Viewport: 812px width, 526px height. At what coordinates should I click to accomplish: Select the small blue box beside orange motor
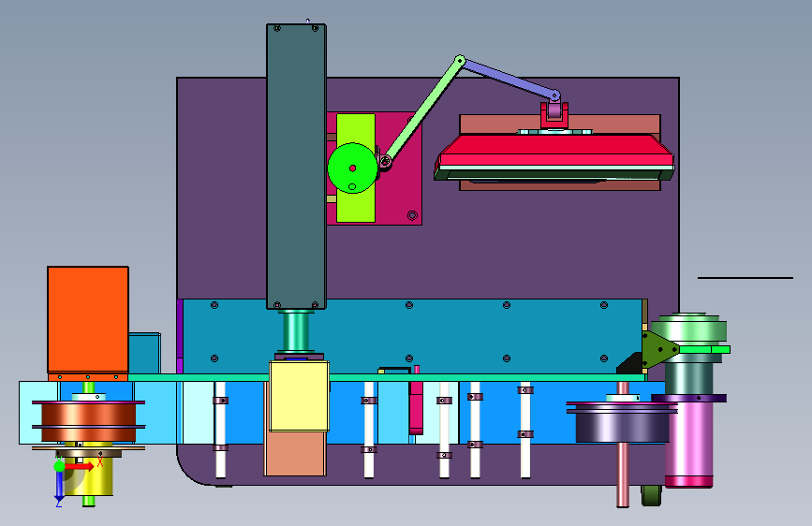click(144, 353)
